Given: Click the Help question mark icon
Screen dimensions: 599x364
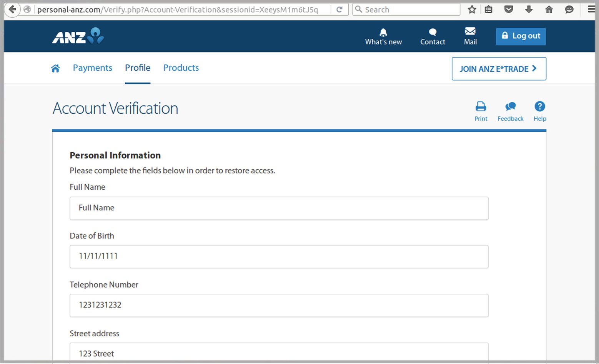Looking at the screenshot, I should (539, 106).
